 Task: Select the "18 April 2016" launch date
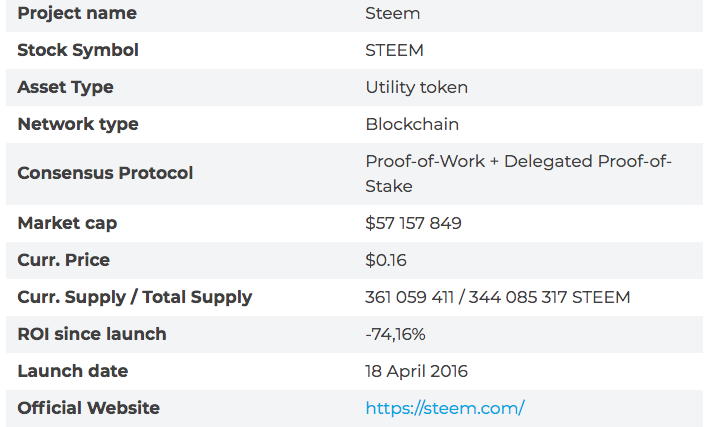tap(417, 371)
